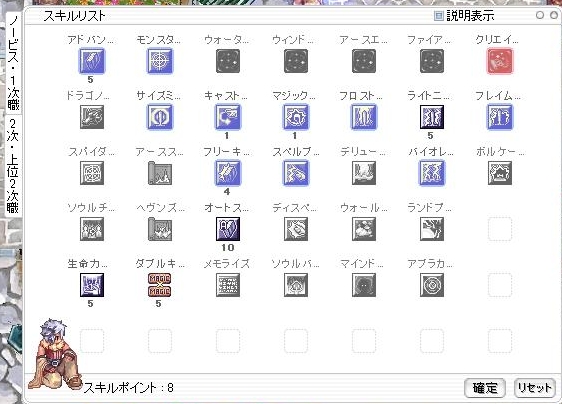Screen dimensions: 562x404
Task: Select the モンスタ… skill icon
Action: coord(160,61)
